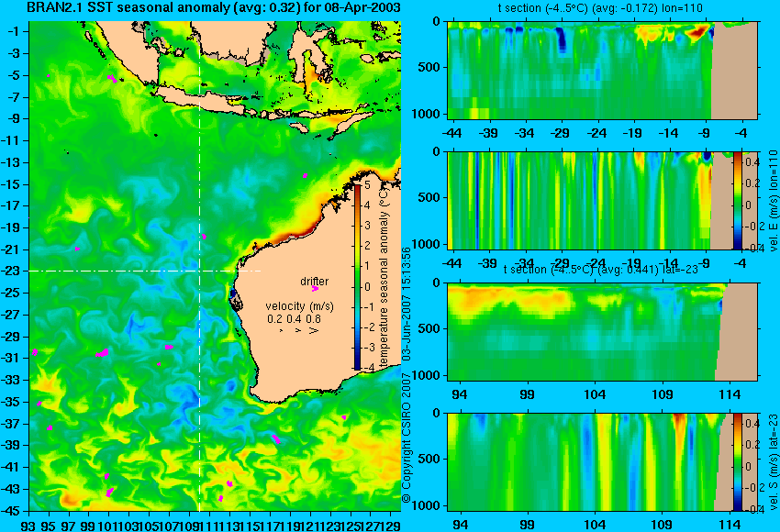Click the 'temperature seasonal anomaly (°C)' vertical label

383,279
